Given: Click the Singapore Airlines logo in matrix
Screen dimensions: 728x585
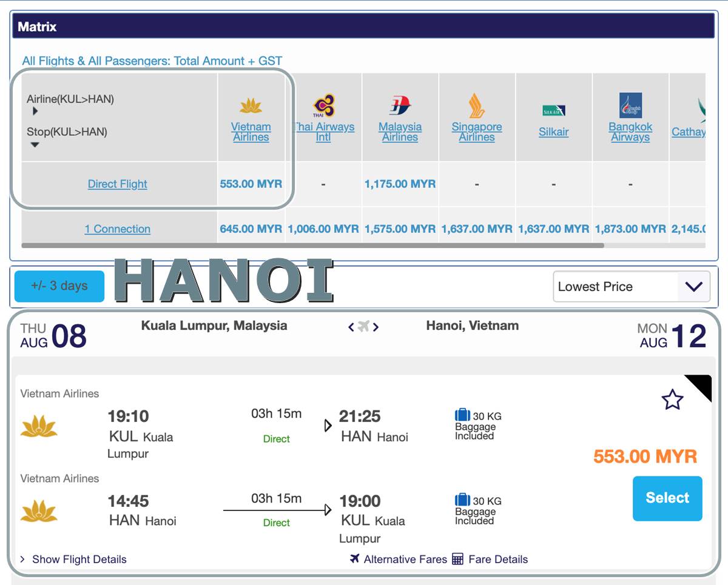Looking at the screenshot, I should coord(476,106).
